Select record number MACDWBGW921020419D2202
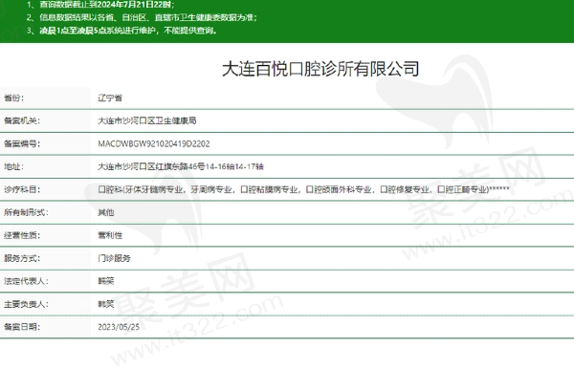The height and width of the screenshot is (392, 574). pos(154,143)
